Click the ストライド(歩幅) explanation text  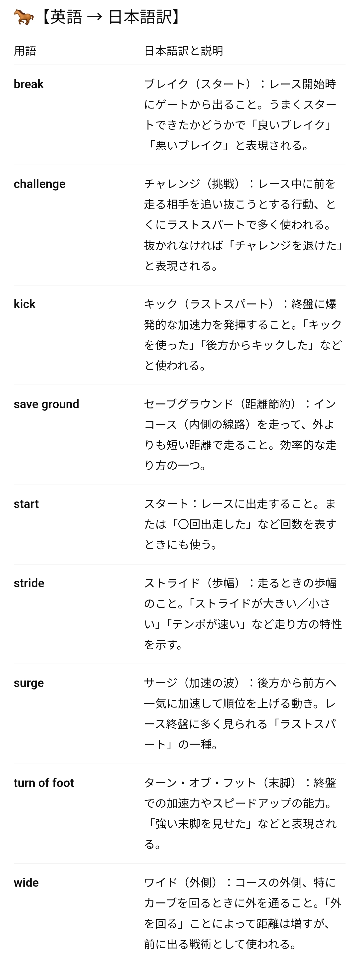243,614
